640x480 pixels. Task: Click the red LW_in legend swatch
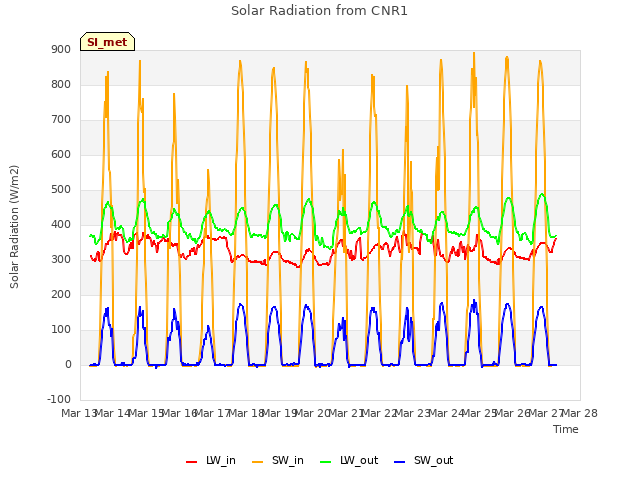point(191,462)
